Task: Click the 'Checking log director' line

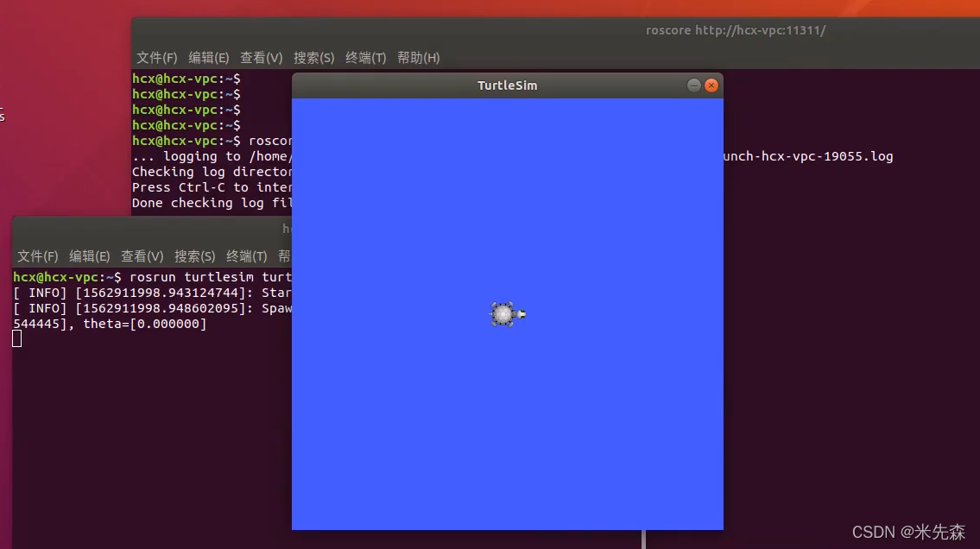Action: (x=212, y=172)
